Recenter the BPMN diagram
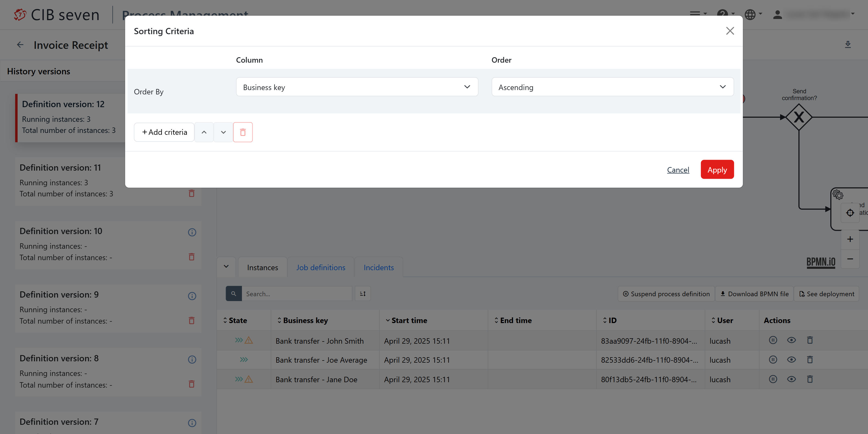This screenshot has width=868, height=434. [x=850, y=213]
